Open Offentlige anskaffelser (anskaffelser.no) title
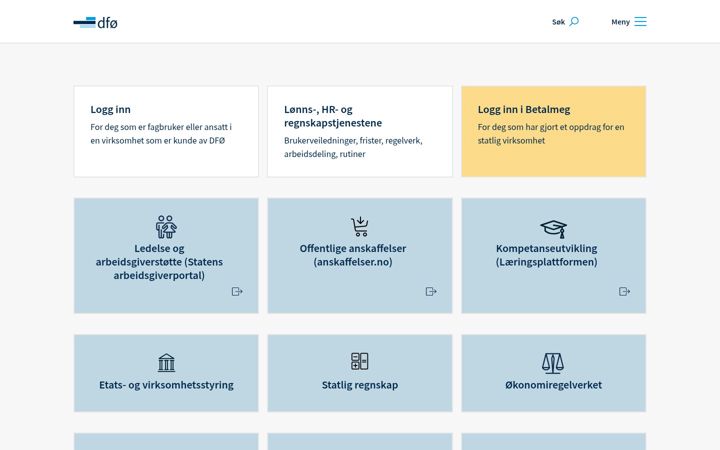This screenshot has width=720, height=450. tap(353, 255)
